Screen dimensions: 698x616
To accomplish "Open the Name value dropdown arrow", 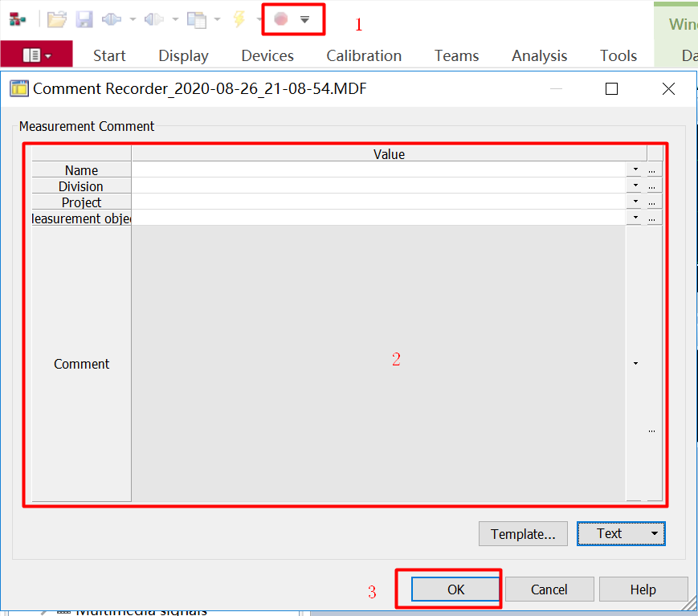I will click(x=635, y=169).
